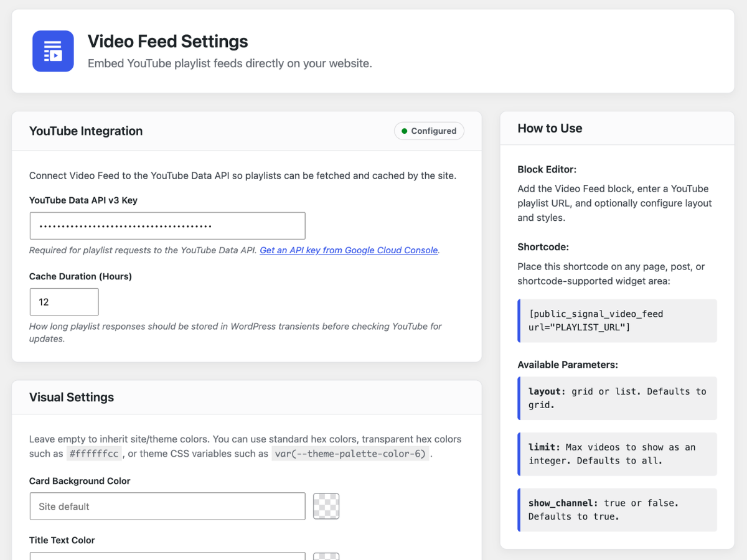Click the Configured status badge
Screen dimensions: 747x560
coord(429,131)
